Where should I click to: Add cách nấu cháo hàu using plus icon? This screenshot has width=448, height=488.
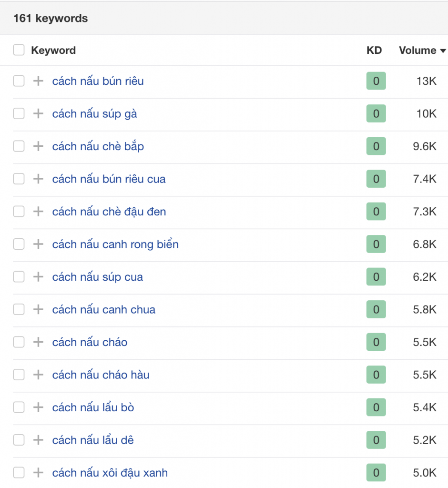[x=38, y=375]
